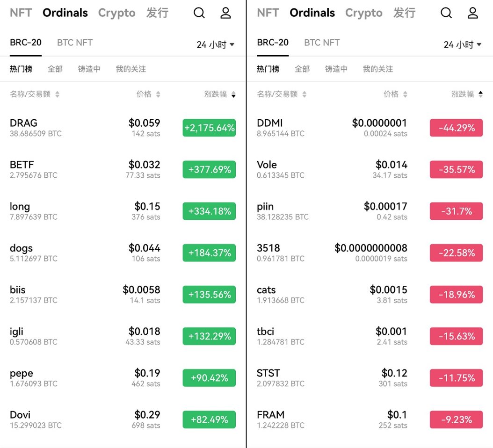Tap the search icon in the right panel
Screen dimensions: 493x448
[446, 13]
